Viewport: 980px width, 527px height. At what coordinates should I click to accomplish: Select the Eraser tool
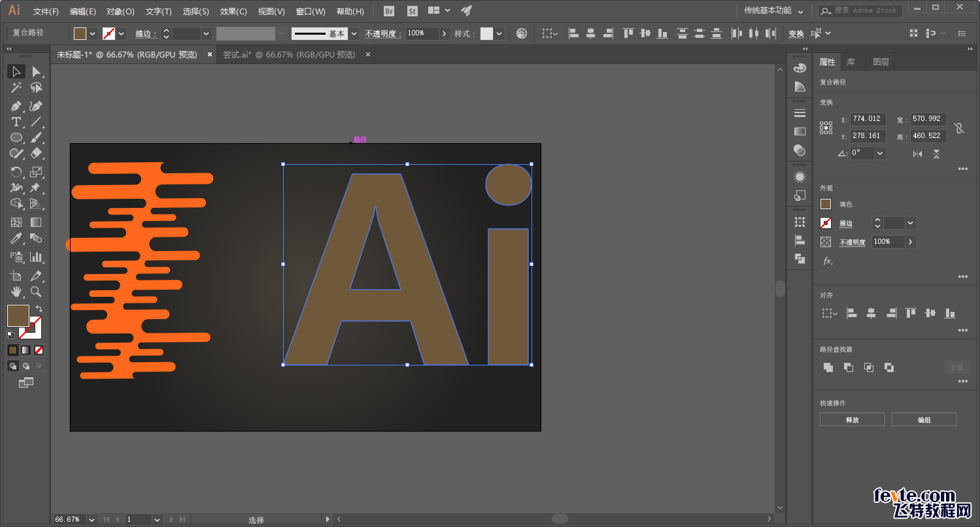pyautogui.click(x=36, y=154)
